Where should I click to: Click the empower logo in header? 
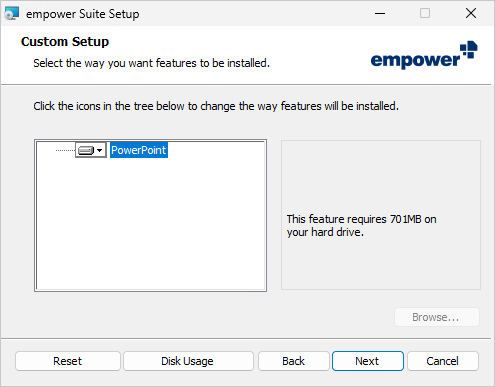point(424,55)
